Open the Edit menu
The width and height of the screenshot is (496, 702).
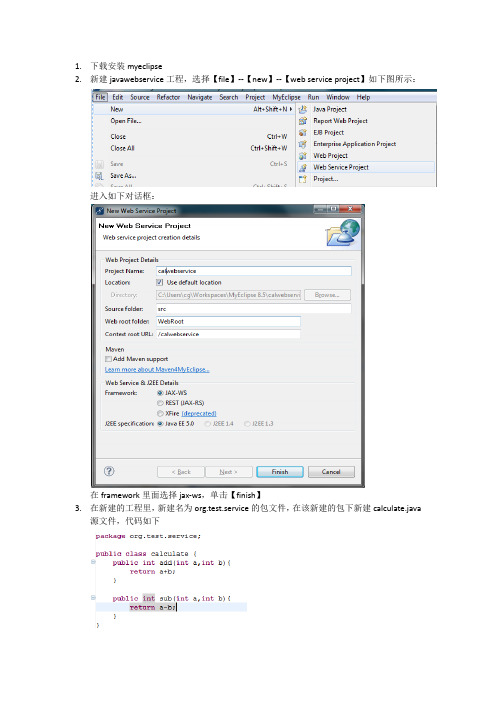[x=117, y=97]
